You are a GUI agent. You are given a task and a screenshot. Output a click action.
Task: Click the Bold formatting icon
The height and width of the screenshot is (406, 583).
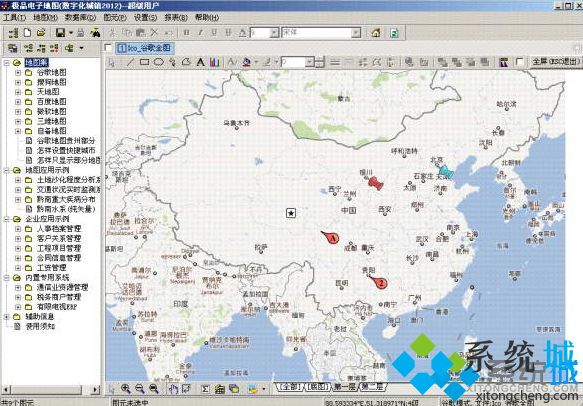[x=187, y=33]
